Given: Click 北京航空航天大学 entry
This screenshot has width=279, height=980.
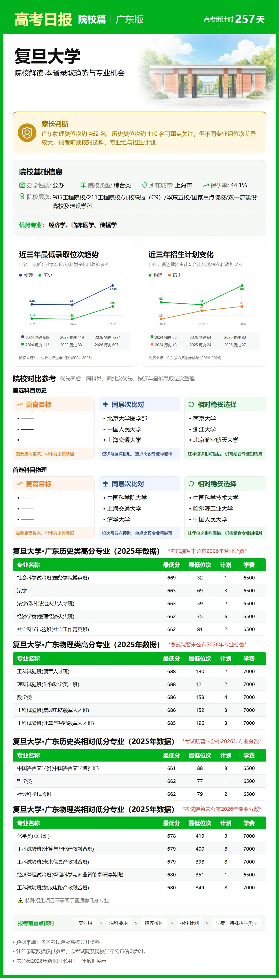Looking at the screenshot, I should pyautogui.click(x=216, y=440).
